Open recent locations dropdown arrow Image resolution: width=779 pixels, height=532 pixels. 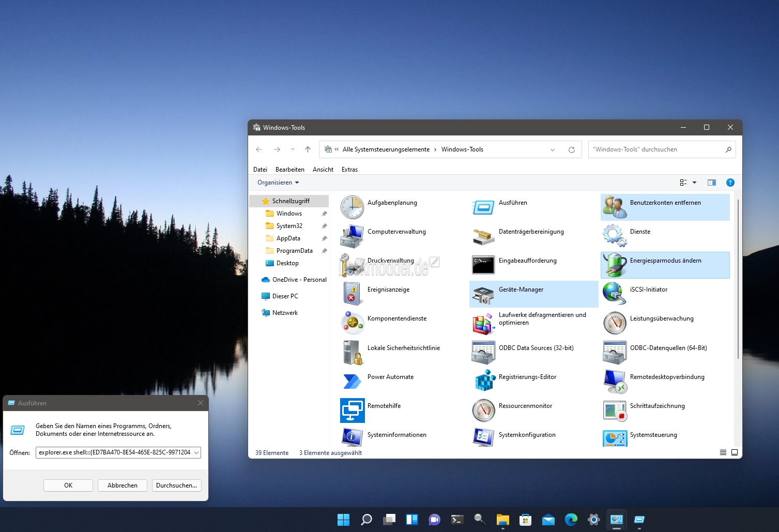tap(293, 149)
